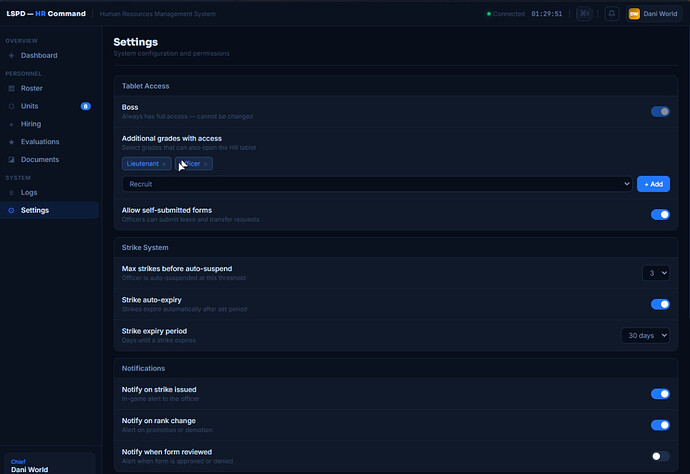Toggle Notify on rank change switch

coord(660,425)
